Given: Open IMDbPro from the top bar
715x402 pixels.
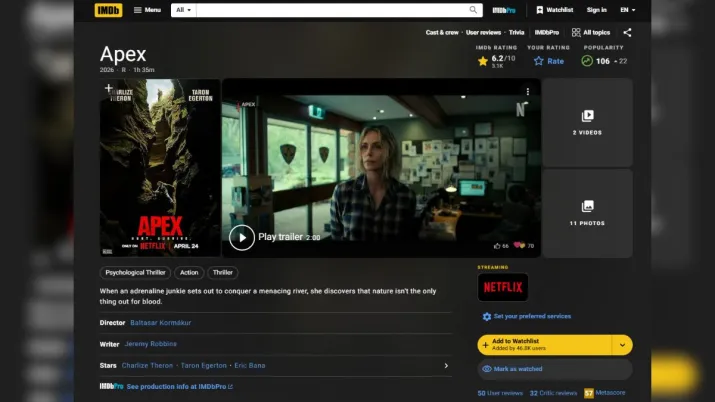Looking at the screenshot, I should [x=504, y=10].
